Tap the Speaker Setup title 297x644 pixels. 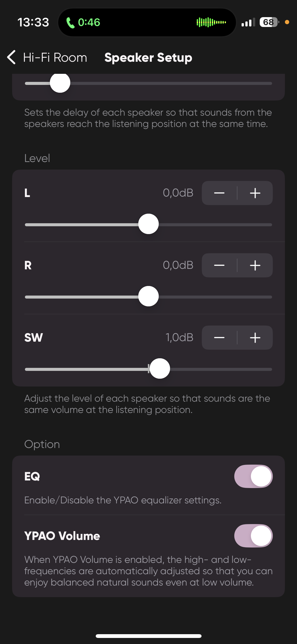click(148, 57)
